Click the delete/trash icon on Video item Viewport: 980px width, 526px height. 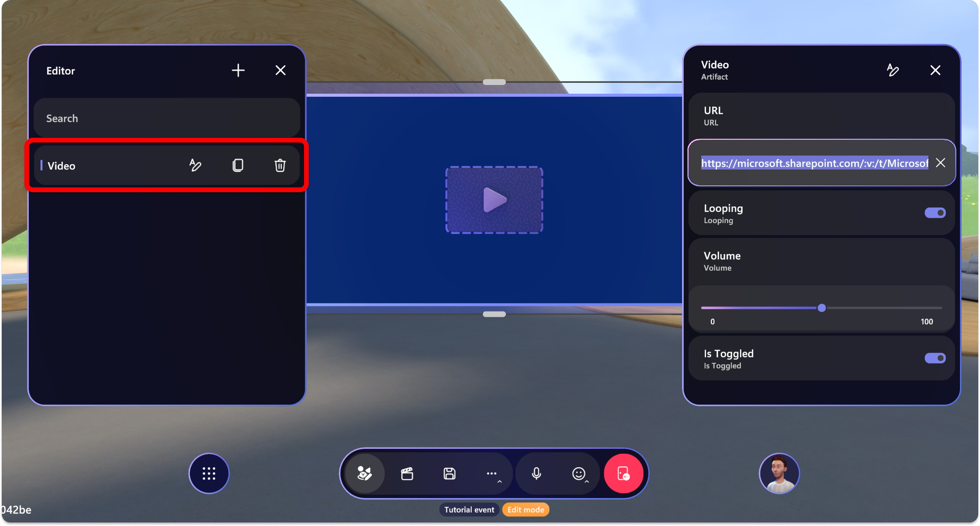click(280, 166)
